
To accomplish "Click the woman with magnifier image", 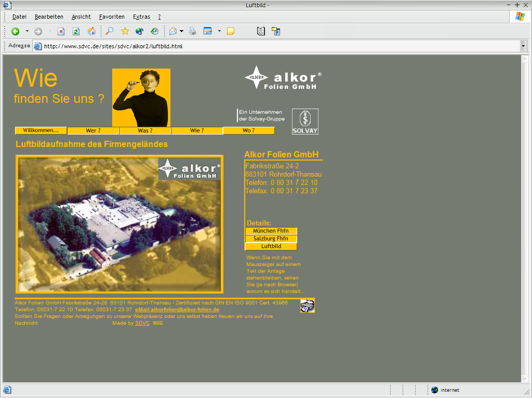I will 141,97.
